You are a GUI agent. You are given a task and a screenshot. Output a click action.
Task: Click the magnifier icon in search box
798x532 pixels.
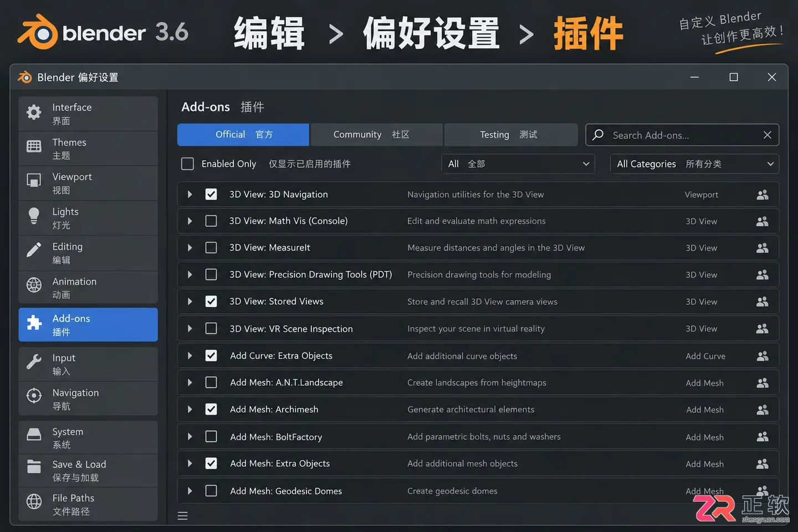[x=598, y=135]
